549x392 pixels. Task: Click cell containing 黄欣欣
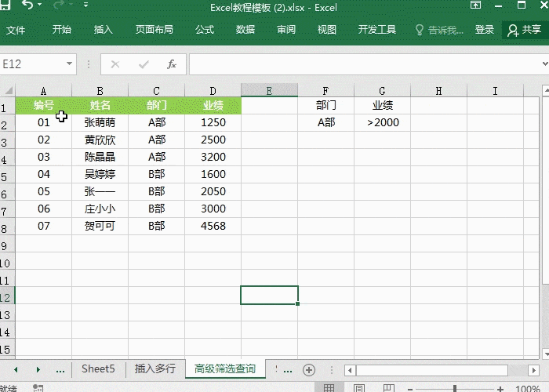click(100, 140)
